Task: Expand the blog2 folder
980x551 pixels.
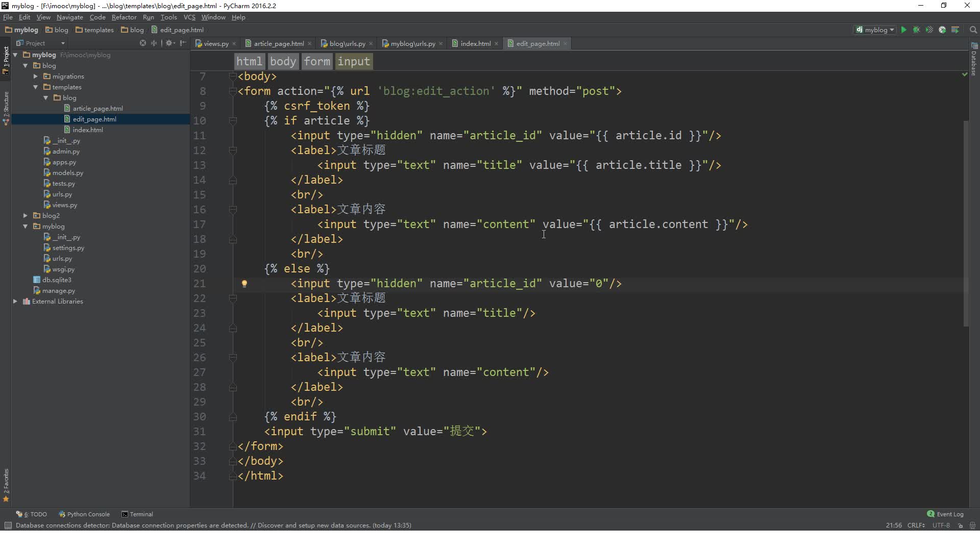Action: click(x=26, y=215)
